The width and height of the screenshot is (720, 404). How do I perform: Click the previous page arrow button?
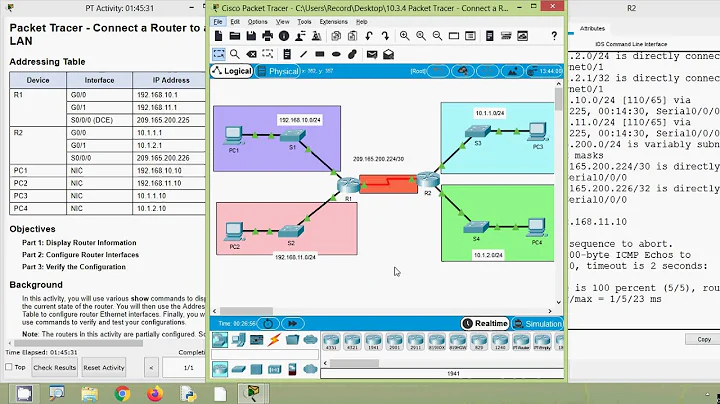tap(151, 367)
